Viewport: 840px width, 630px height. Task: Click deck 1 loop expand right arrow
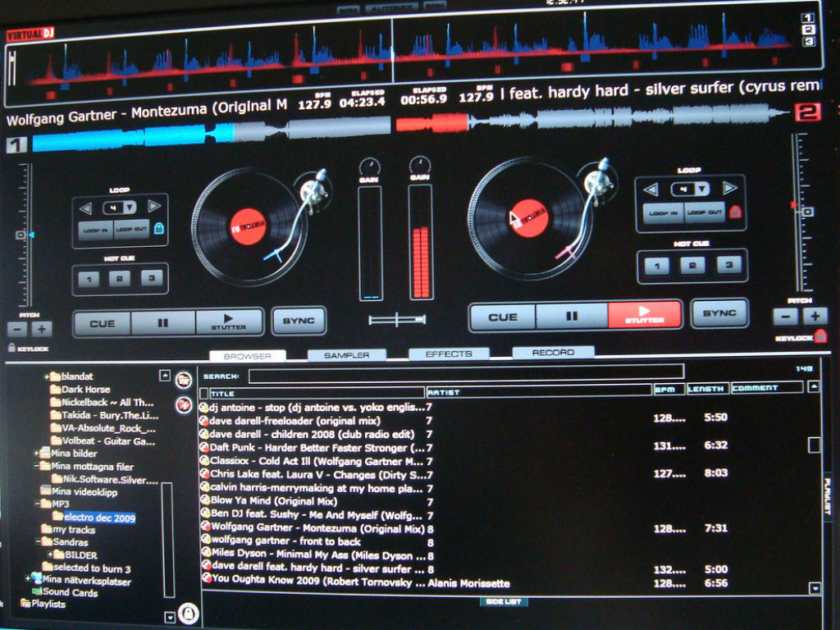[154, 206]
